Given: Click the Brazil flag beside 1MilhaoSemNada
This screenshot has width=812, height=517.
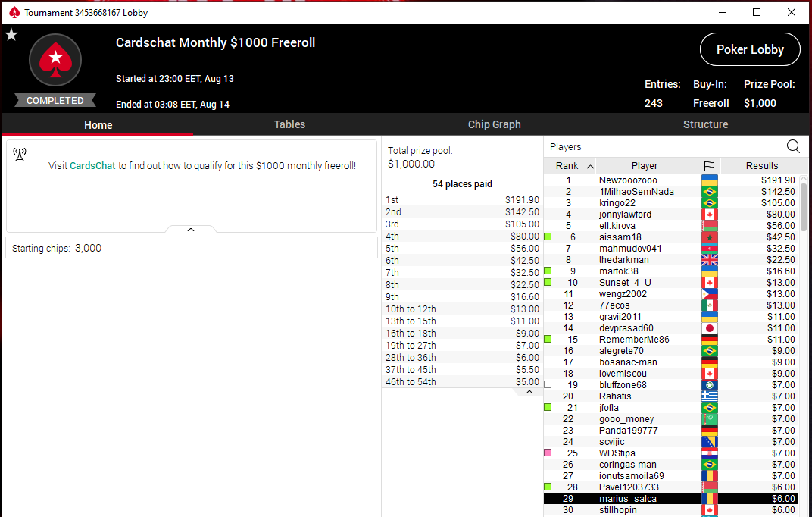Looking at the screenshot, I should pyautogui.click(x=710, y=192).
